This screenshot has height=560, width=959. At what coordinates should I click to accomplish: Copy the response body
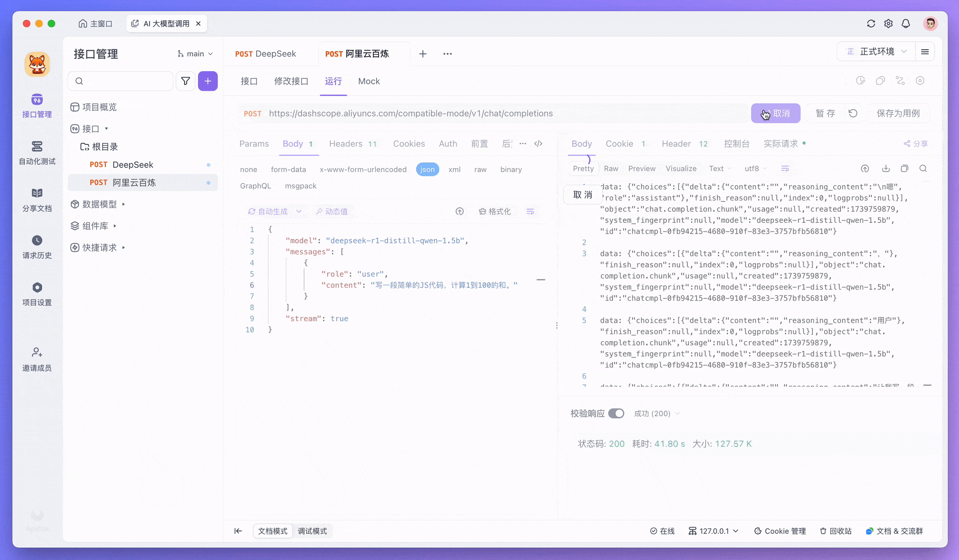pyautogui.click(x=905, y=169)
